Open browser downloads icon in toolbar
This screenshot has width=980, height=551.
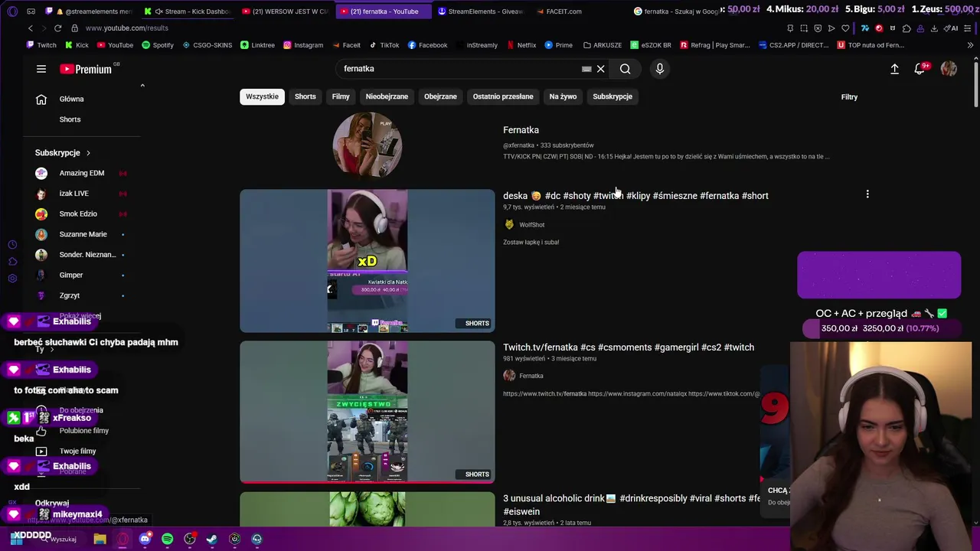tap(934, 28)
